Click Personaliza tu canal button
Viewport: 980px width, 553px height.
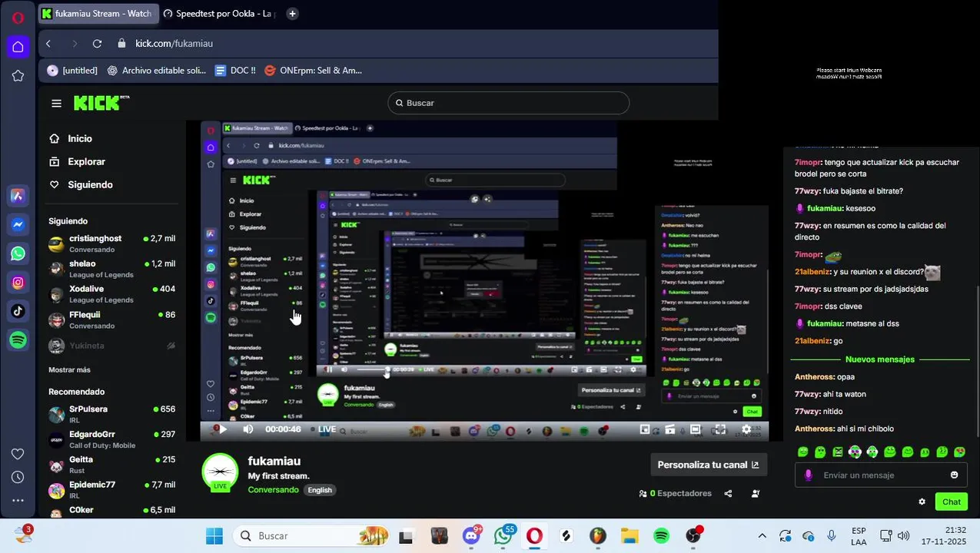pyautogui.click(x=707, y=465)
